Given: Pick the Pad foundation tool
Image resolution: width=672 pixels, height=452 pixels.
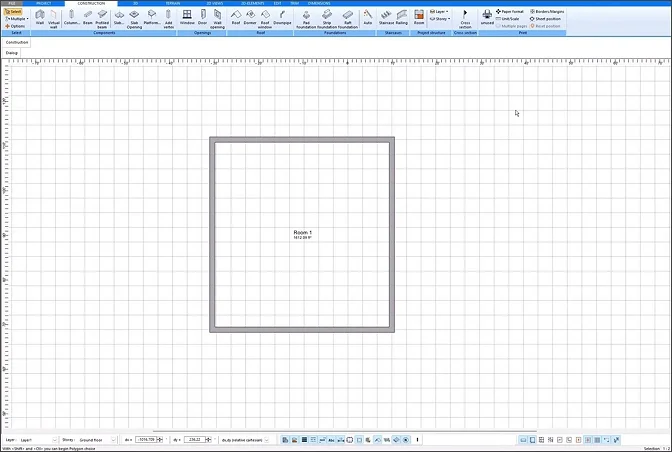Looking at the screenshot, I should [x=306, y=19].
